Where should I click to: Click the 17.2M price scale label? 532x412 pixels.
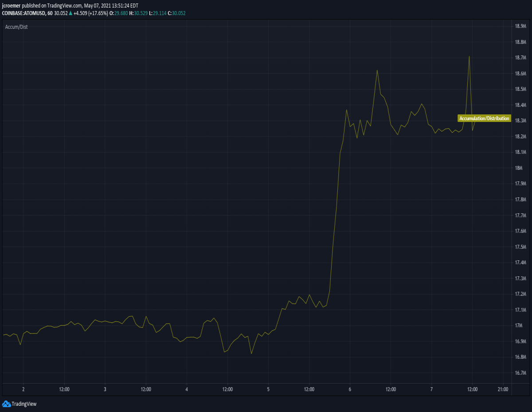point(520,294)
